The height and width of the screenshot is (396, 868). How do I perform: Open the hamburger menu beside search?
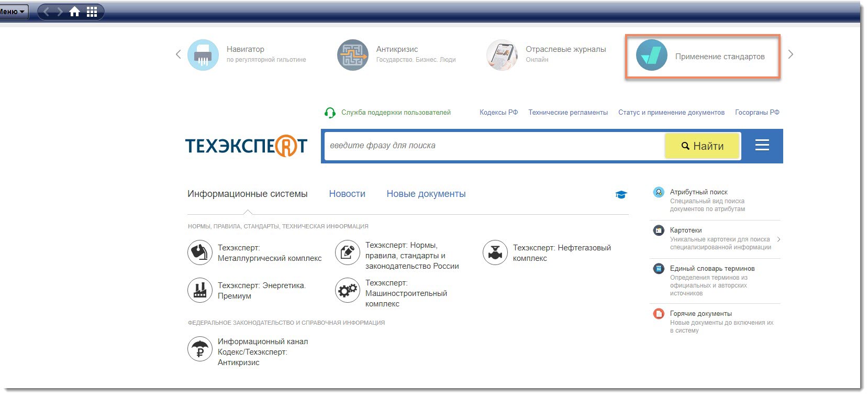[762, 145]
